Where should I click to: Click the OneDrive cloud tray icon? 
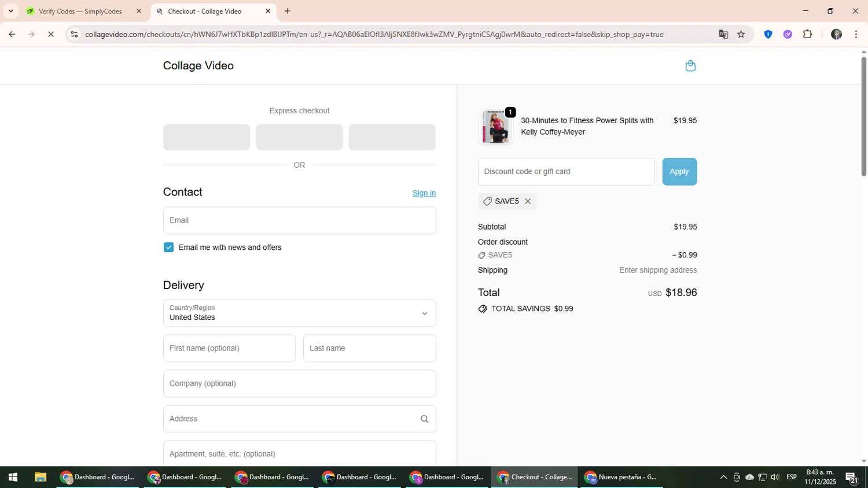point(750,477)
